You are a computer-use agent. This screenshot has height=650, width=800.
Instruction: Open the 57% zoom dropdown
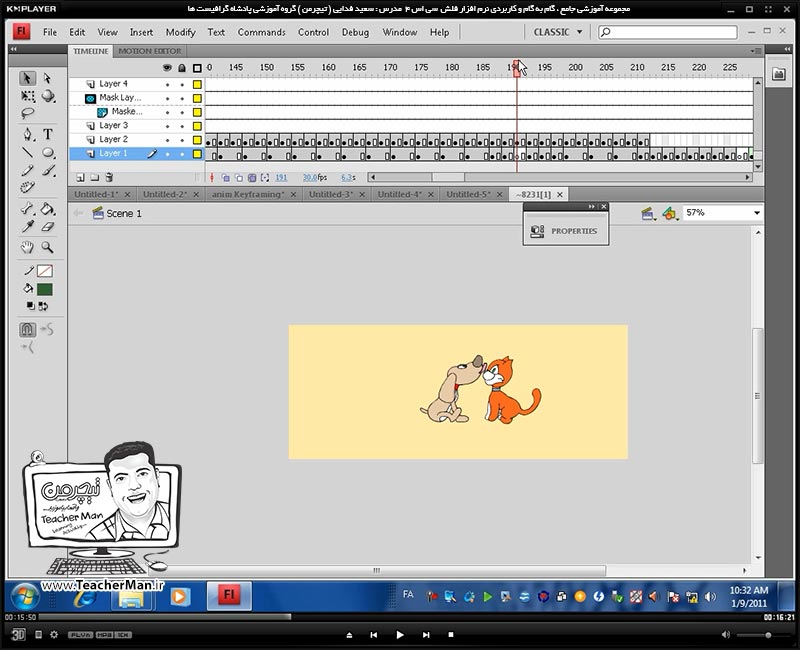757,213
